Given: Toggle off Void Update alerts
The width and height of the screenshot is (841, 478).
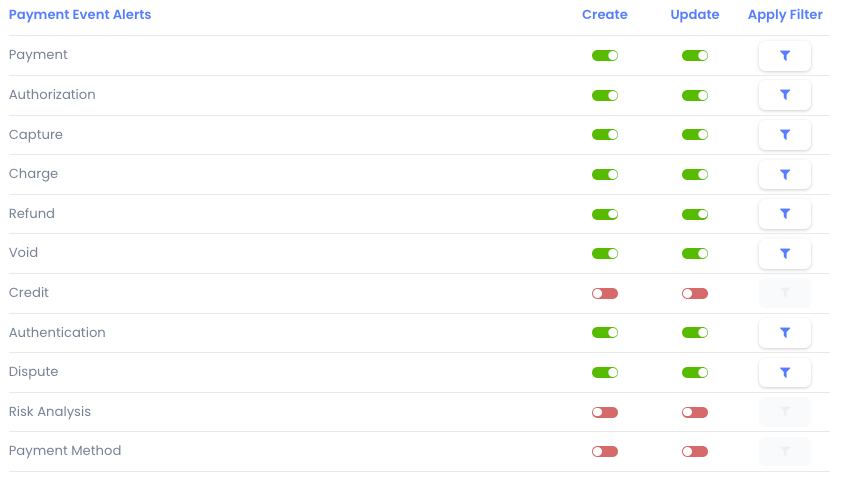Looking at the screenshot, I should click(695, 253).
